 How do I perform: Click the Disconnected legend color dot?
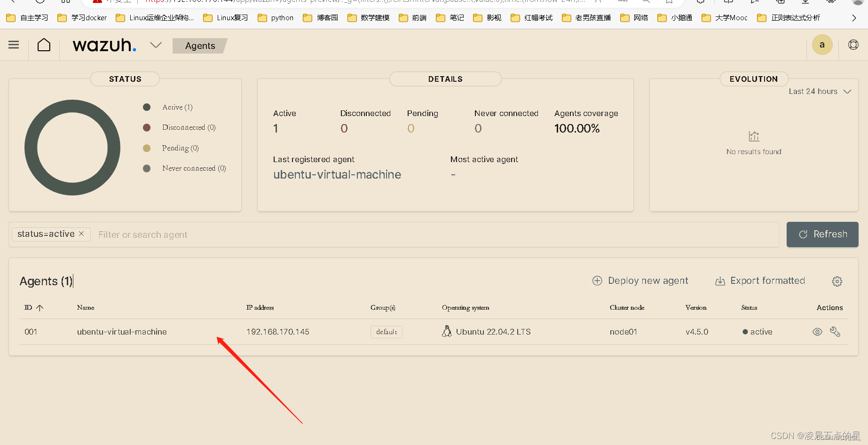point(147,127)
